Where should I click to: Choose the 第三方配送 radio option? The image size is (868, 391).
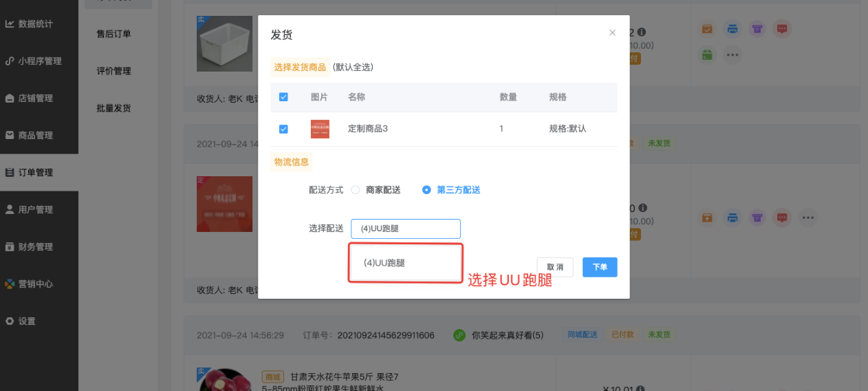pos(451,190)
